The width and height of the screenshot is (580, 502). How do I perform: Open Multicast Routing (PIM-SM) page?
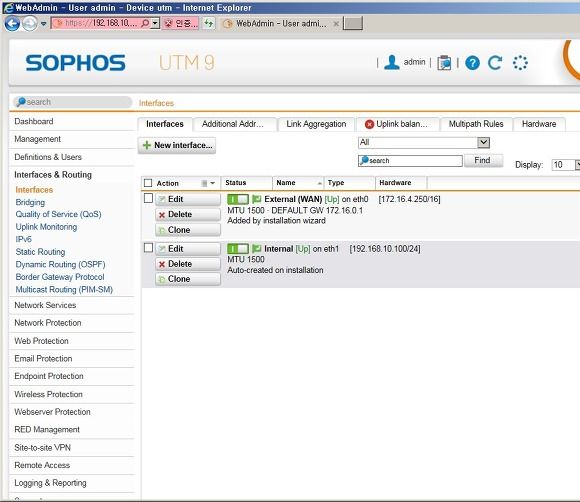(64, 290)
